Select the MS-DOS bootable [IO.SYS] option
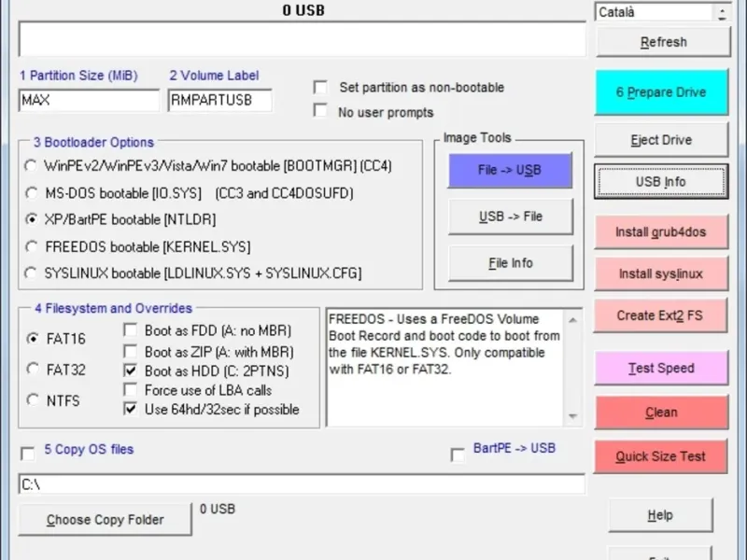 pos(31,193)
